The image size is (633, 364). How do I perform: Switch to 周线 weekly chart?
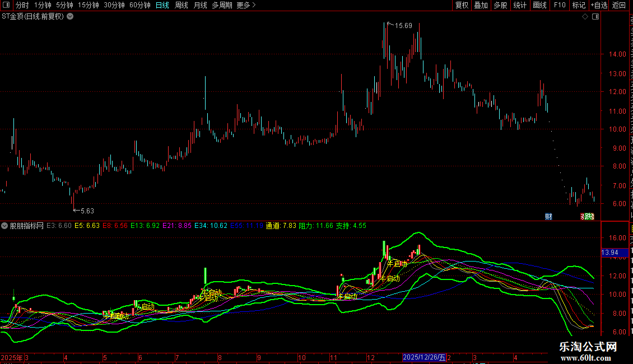point(181,5)
